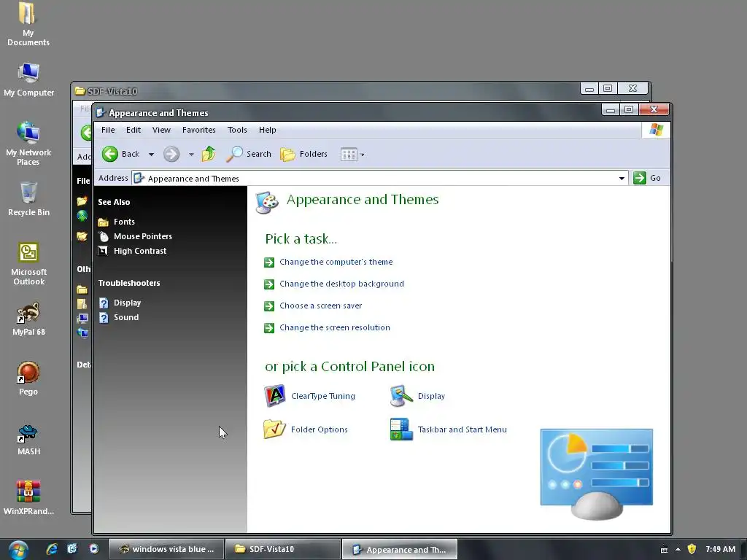Launch Internet Explorer from Quick Launch

52,549
